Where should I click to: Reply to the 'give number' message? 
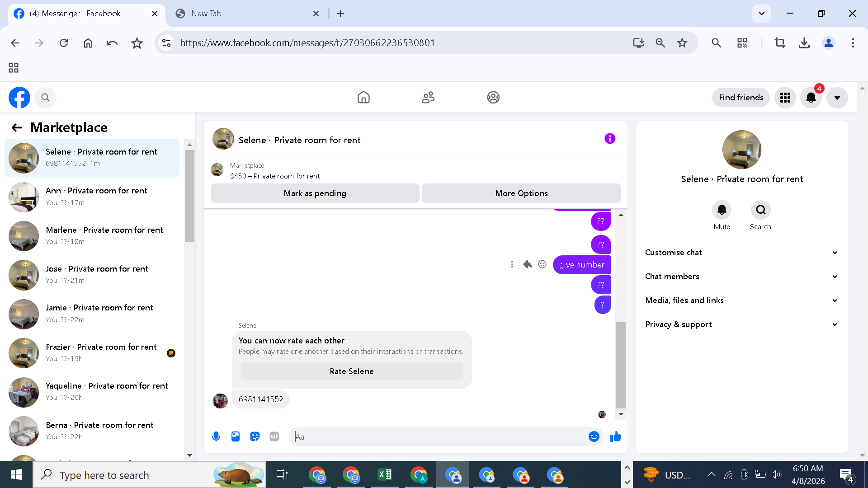[527, 264]
